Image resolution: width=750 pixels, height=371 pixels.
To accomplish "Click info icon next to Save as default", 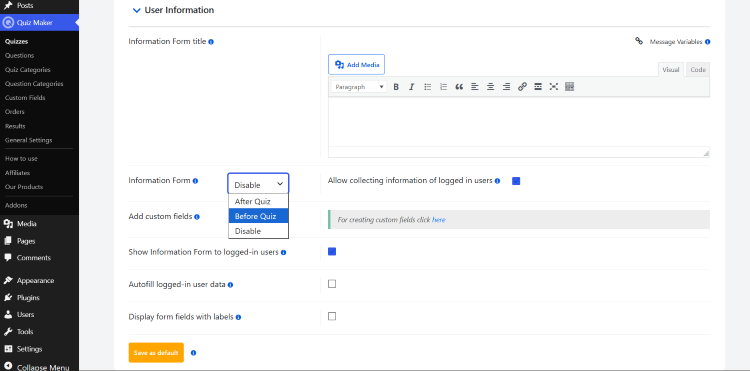I will tap(193, 353).
